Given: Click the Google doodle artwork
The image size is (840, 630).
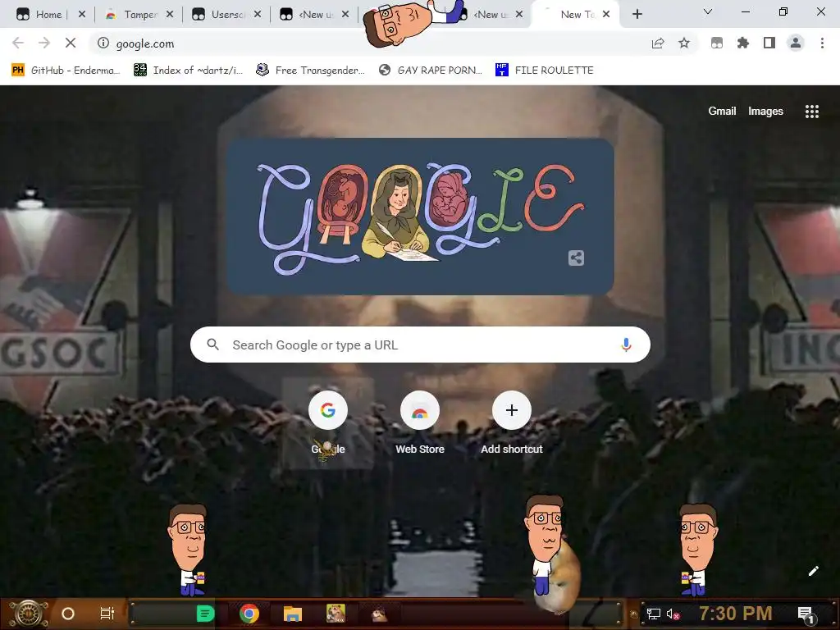Looking at the screenshot, I should [420, 217].
